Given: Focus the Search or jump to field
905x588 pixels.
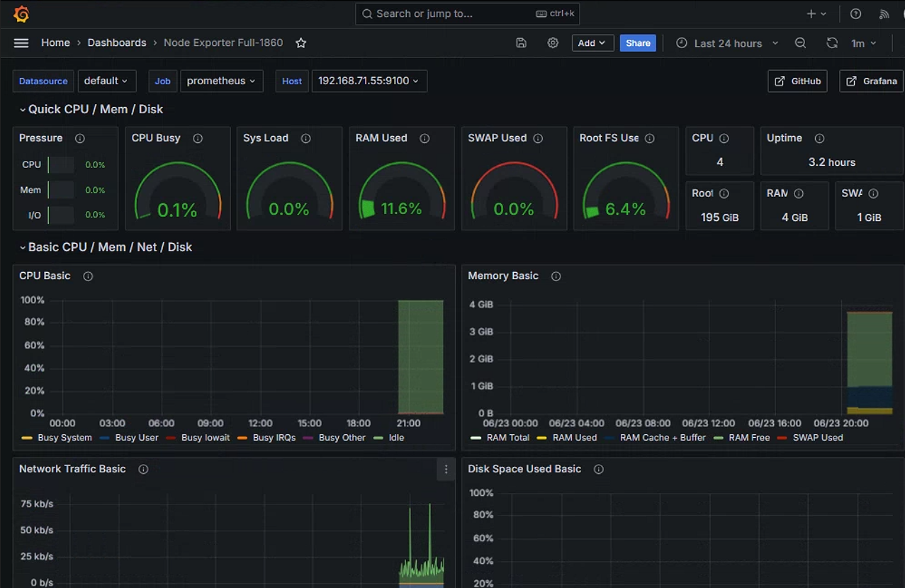Looking at the screenshot, I should [x=468, y=13].
